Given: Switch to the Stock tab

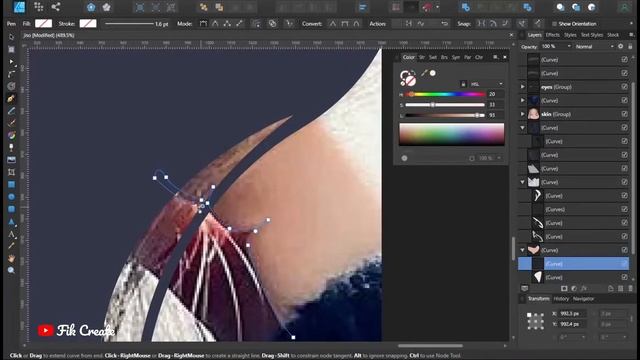Looking at the screenshot, I should coord(613,35).
